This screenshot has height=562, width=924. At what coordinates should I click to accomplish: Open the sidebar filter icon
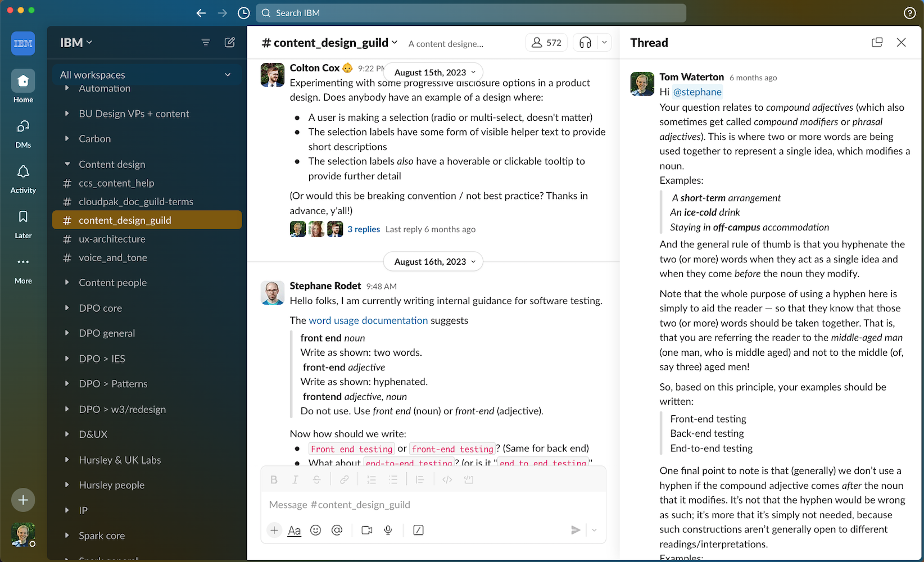(x=206, y=42)
